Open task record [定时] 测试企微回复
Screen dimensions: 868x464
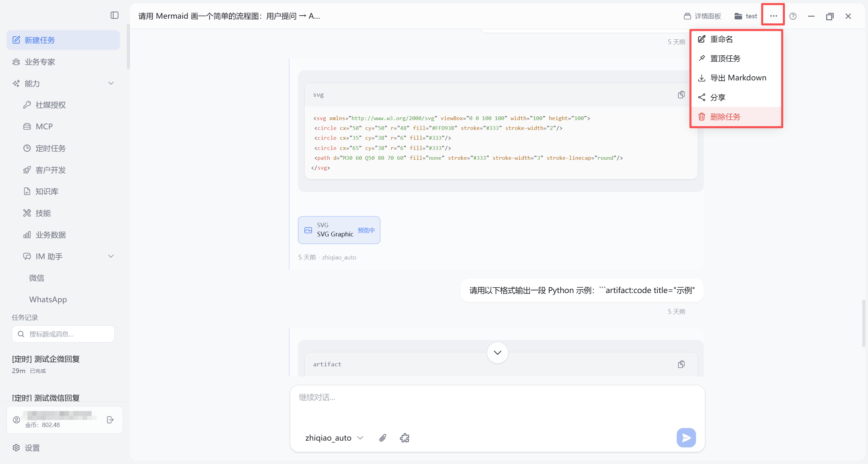[63, 364]
